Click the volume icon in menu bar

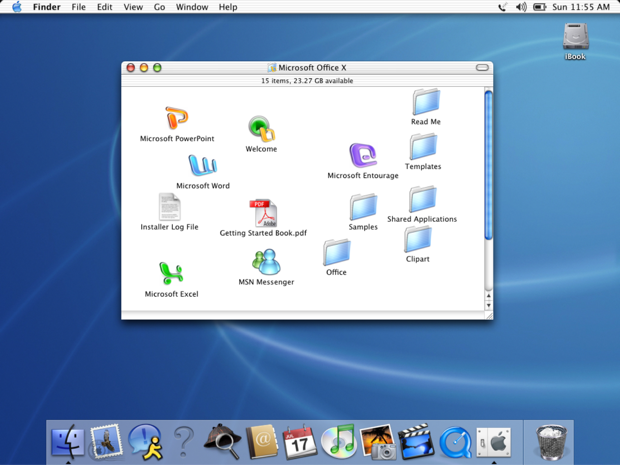coord(521,7)
